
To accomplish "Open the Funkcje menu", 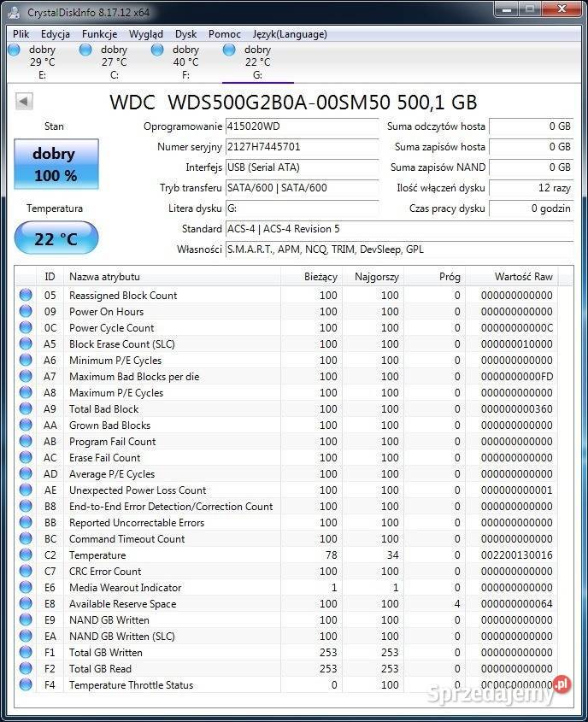I will tap(100, 34).
